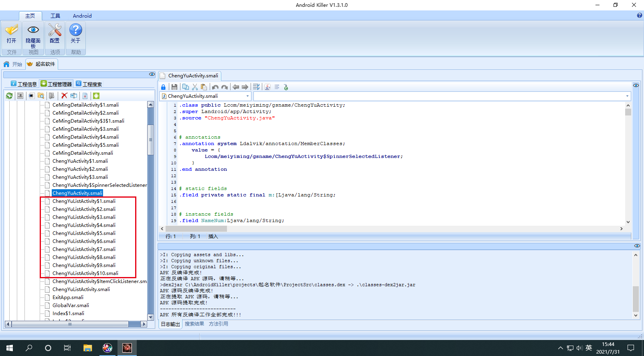Open the 方法引用 method references tab
Viewport: 644px width, 356px height.
[x=219, y=324]
